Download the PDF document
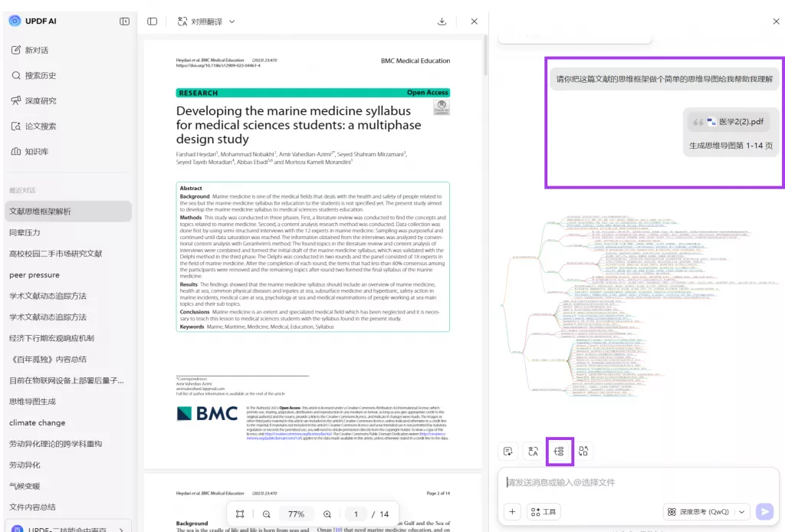 click(x=442, y=21)
